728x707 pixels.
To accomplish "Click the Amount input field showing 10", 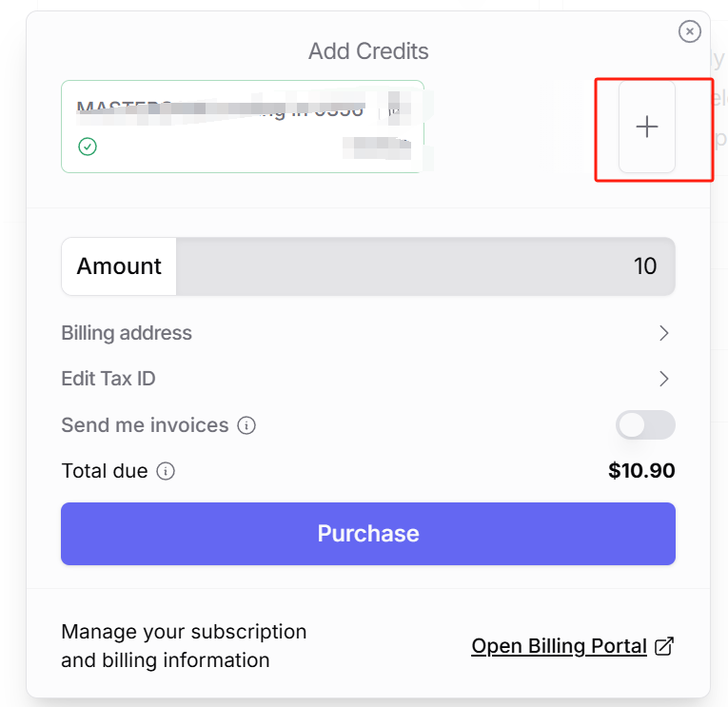I will [425, 266].
